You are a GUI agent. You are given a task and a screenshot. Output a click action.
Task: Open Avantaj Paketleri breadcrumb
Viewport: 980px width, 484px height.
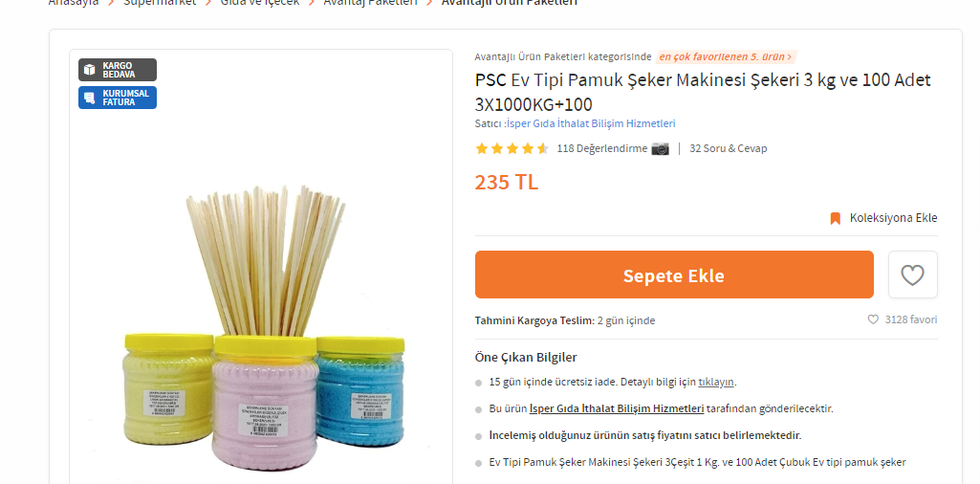click(370, 3)
